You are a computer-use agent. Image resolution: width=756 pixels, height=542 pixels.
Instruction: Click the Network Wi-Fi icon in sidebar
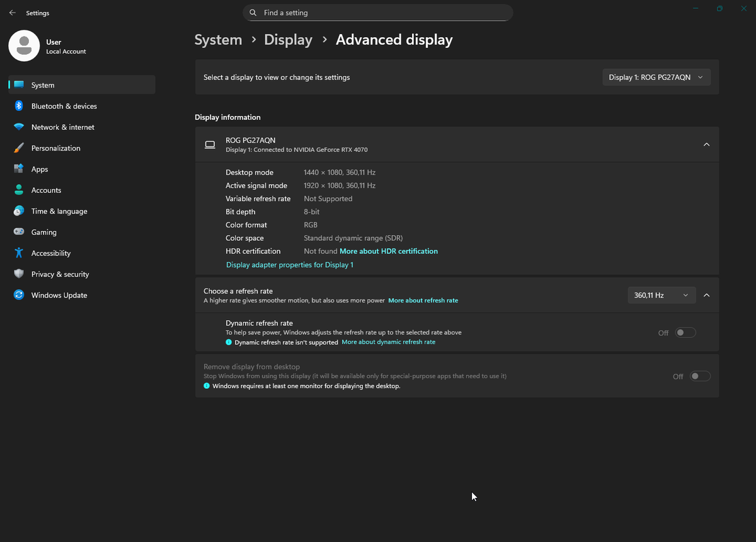(19, 127)
